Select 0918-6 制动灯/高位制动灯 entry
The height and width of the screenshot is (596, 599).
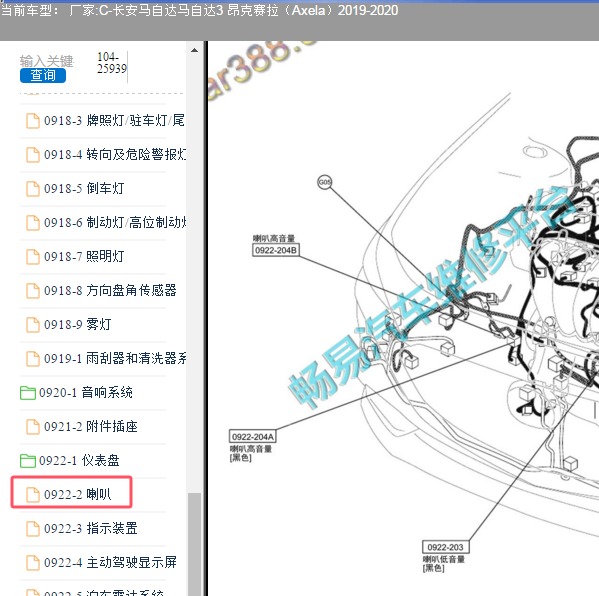click(x=115, y=222)
